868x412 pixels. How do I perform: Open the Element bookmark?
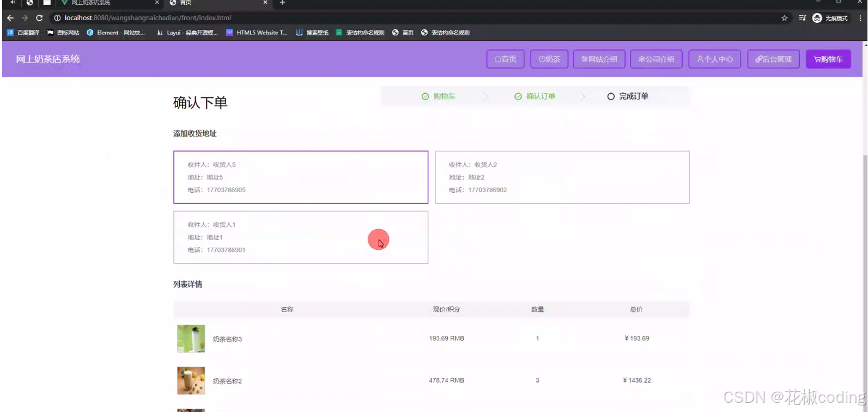(x=116, y=33)
